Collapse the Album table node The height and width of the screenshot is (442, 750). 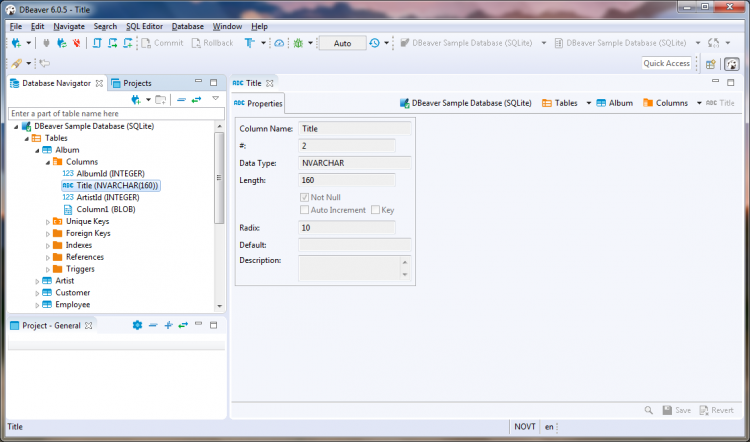point(37,150)
